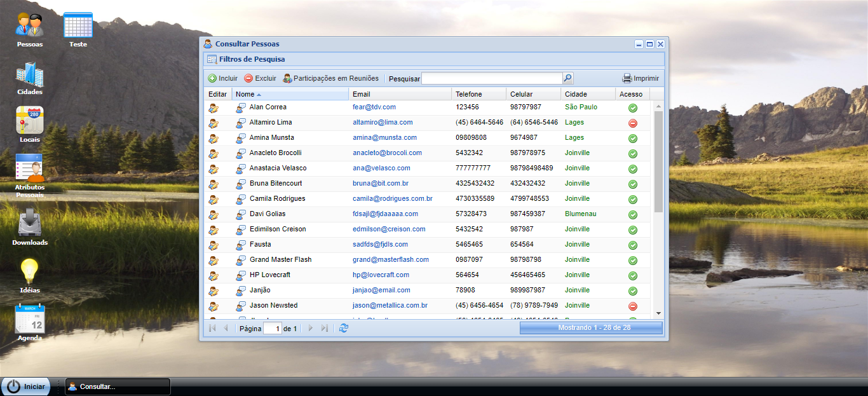Viewport: 868px width, 396px height.
Task: Click email link hp@lovecraft.com
Action: (381, 275)
